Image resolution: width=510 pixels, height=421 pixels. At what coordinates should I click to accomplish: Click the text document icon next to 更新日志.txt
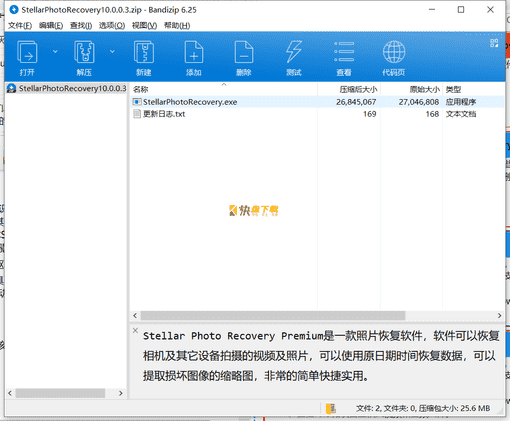[137, 114]
